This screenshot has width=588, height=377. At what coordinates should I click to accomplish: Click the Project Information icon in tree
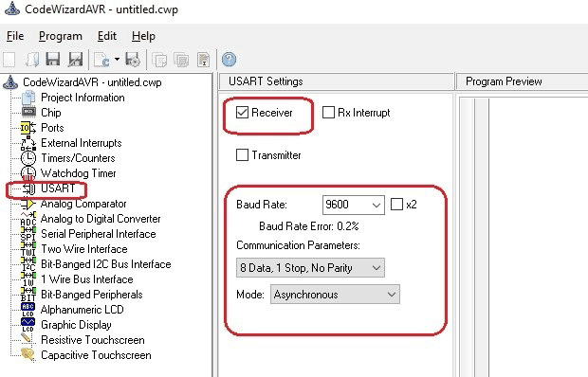click(x=28, y=98)
